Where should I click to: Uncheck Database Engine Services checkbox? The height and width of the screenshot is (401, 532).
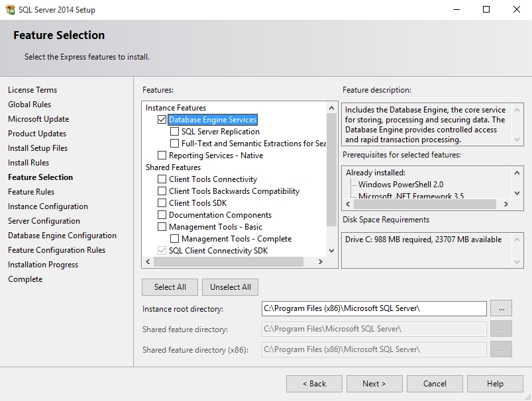[162, 120]
